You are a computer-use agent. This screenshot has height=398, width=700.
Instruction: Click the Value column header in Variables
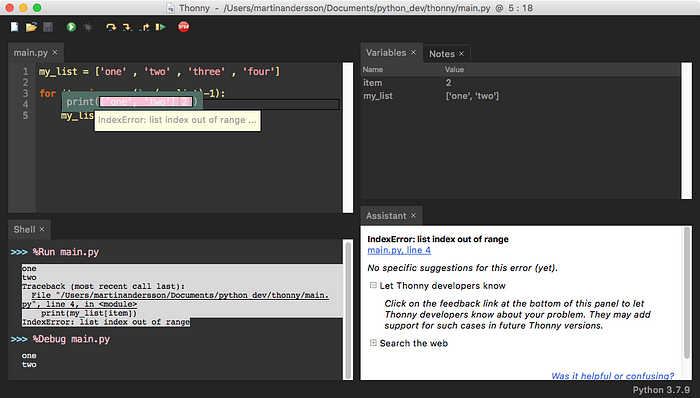tap(454, 70)
